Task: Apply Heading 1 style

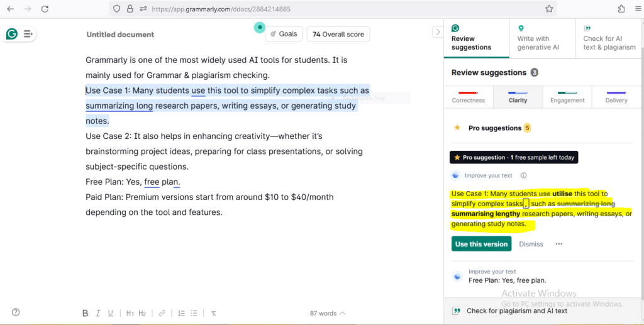Action: pos(130,313)
